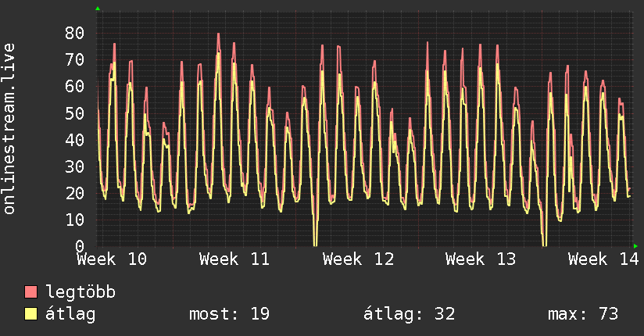Click the 70 y-axis value
This screenshot has height=336, width=644.
tap(74, 60)
